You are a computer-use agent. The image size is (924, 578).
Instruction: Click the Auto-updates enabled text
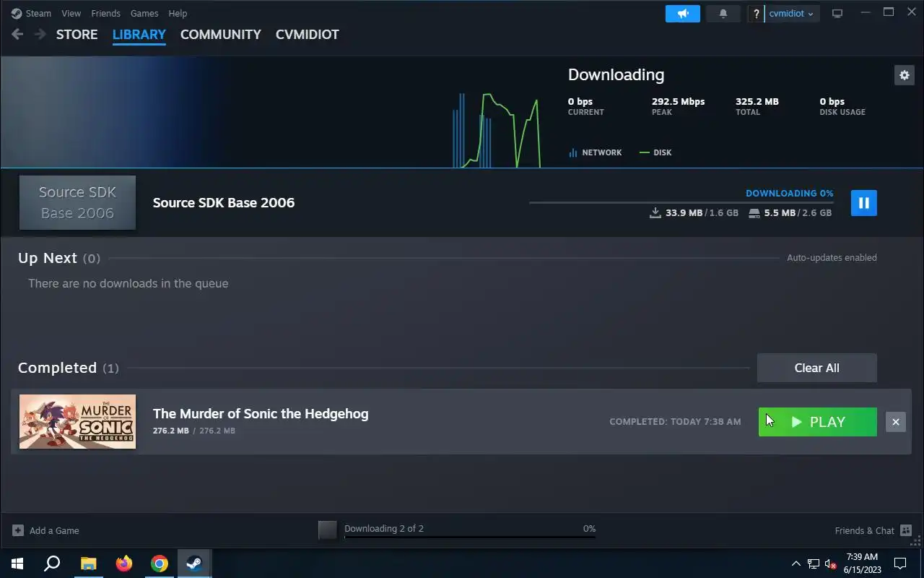pyautogui.click(x=832, y=257)
